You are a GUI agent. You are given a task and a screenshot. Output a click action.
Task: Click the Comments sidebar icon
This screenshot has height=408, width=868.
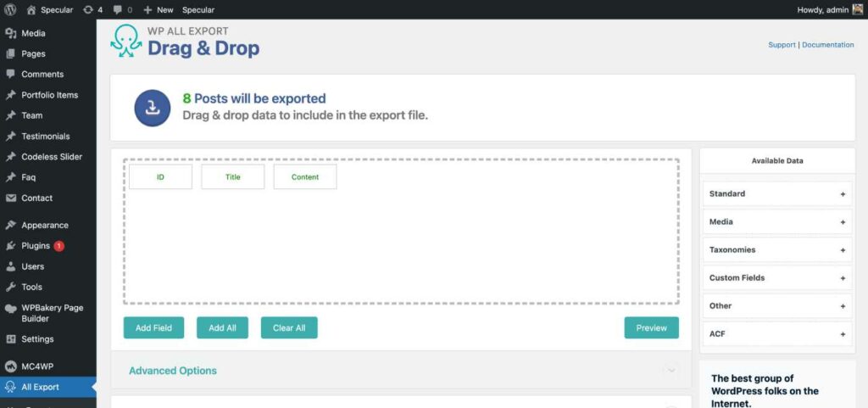(10, 74)
